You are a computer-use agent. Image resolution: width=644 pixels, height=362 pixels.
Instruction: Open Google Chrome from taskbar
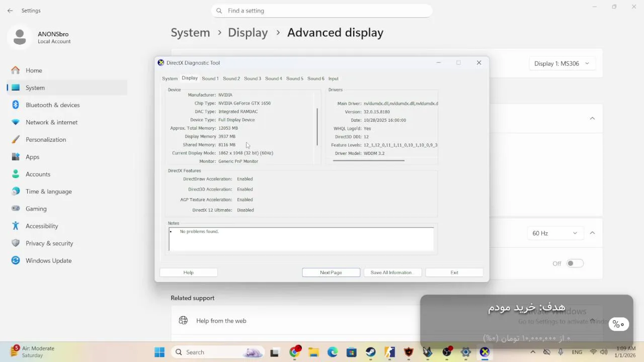294,352
